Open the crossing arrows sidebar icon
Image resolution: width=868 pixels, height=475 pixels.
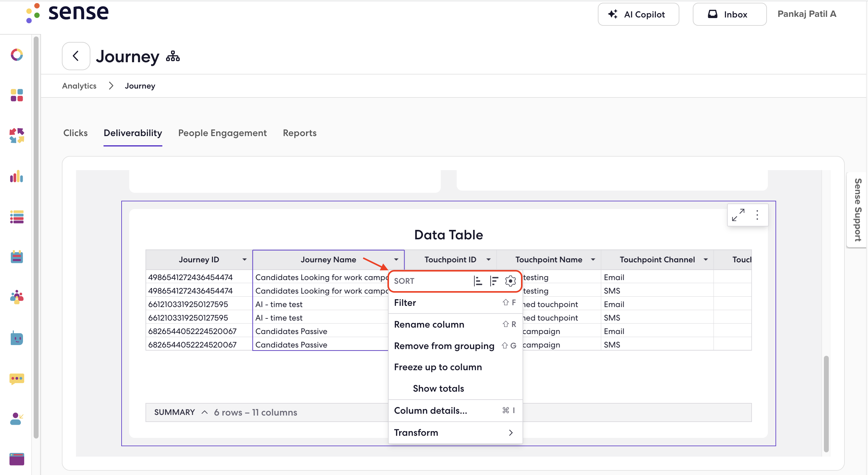click(17, 135)
